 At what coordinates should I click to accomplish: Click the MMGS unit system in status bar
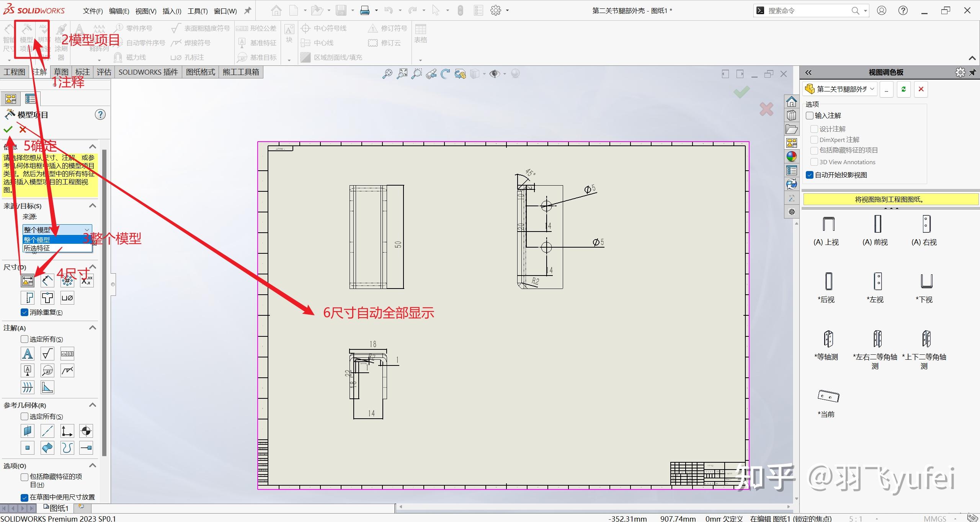tap(935, 519)
